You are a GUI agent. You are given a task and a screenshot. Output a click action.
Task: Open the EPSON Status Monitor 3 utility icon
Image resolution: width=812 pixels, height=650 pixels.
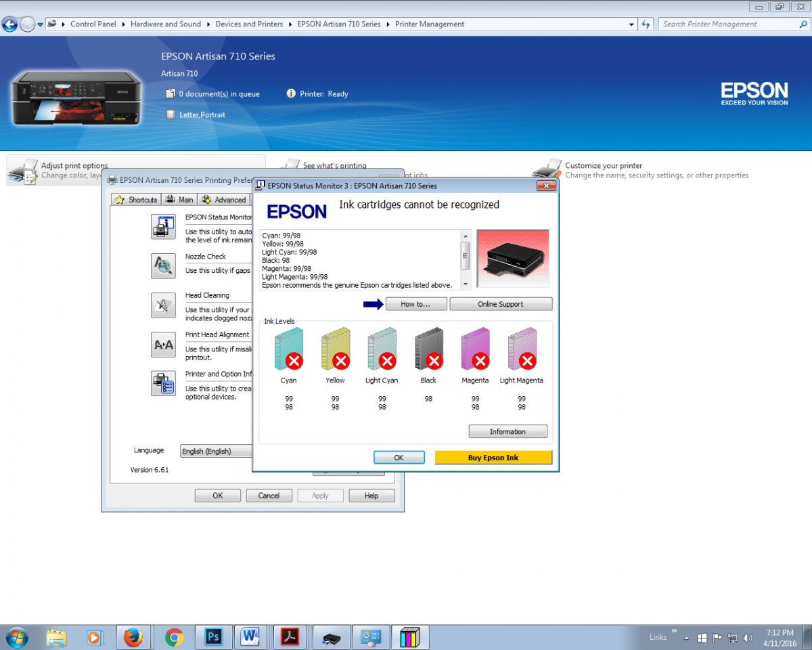point(163,226)
